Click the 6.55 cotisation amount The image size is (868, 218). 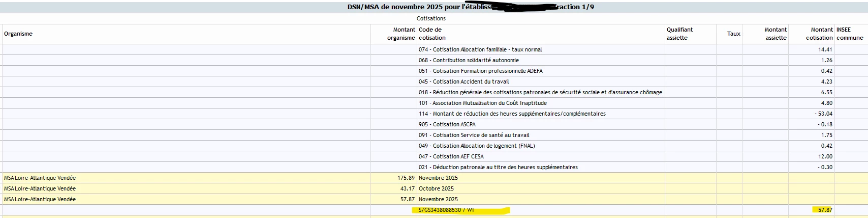827,92
